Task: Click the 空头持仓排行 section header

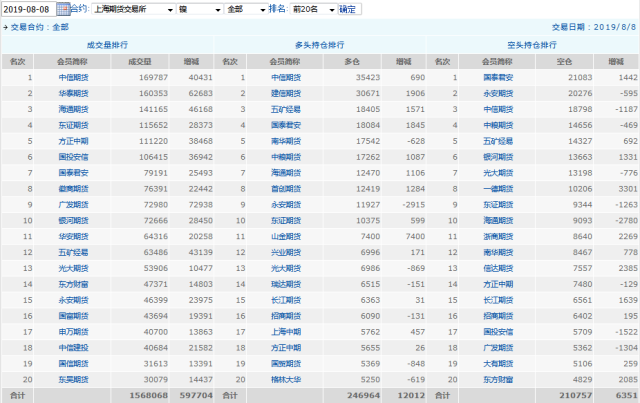Action: point(532,45)
